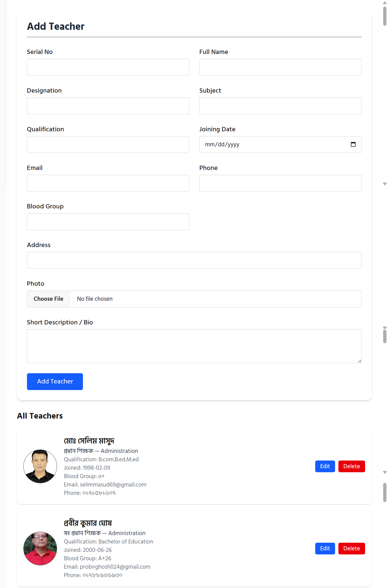Click the name heading মোঃ সেলিম মাসুদ
The image size is (388, 588).
(89, 441)
